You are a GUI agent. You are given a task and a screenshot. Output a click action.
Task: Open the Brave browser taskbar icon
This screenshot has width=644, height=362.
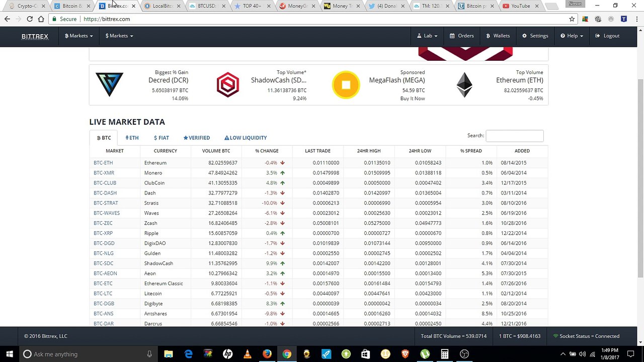(x=405, y=354)
